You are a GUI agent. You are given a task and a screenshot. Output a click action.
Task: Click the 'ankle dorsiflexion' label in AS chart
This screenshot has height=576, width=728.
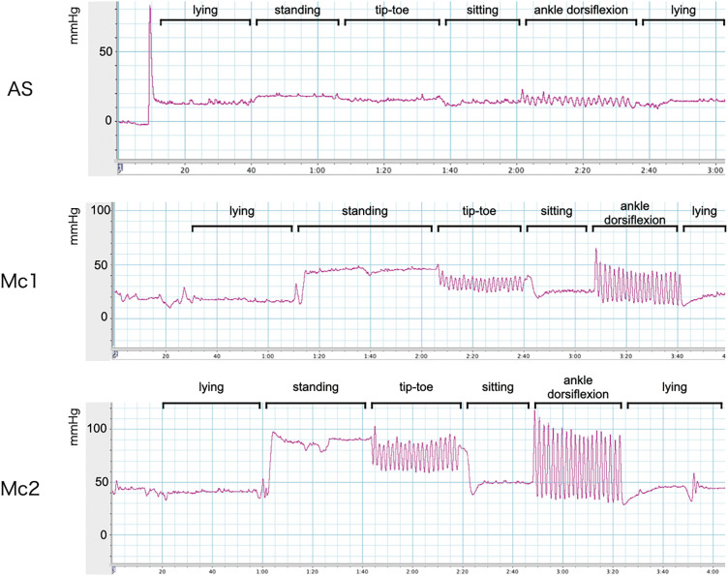click(580, 12)
